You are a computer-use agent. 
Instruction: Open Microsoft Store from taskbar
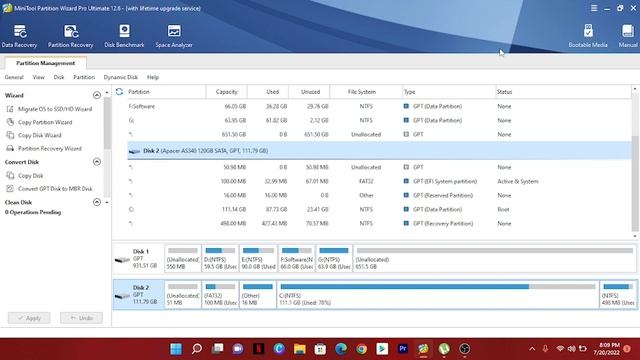tap(320, 349)
